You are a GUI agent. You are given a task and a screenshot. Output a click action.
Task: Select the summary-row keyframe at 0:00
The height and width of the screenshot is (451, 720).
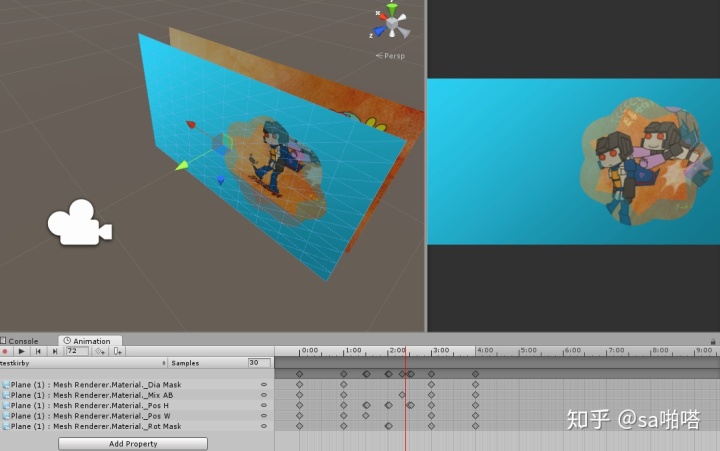(x=299, y=374)
